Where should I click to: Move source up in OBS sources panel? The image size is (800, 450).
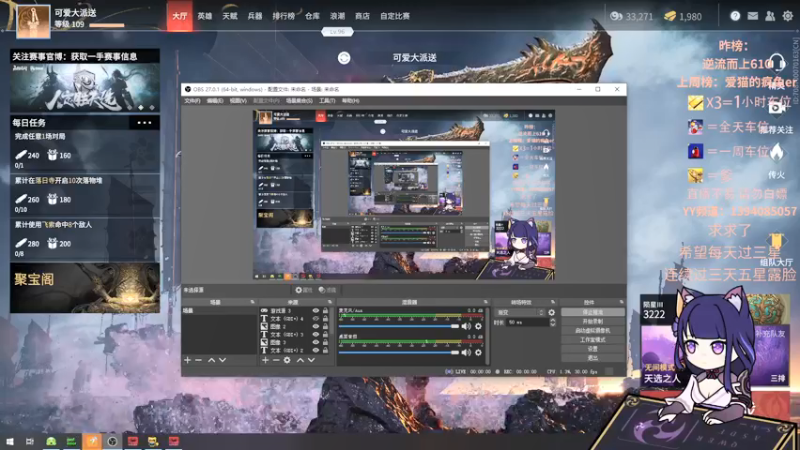click(300, 360)
